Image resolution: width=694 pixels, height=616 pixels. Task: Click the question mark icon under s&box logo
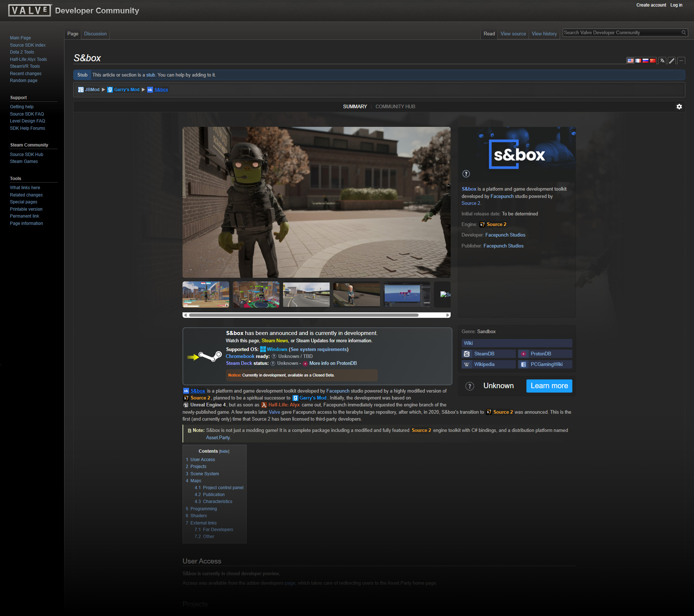[x=466, y=174]
